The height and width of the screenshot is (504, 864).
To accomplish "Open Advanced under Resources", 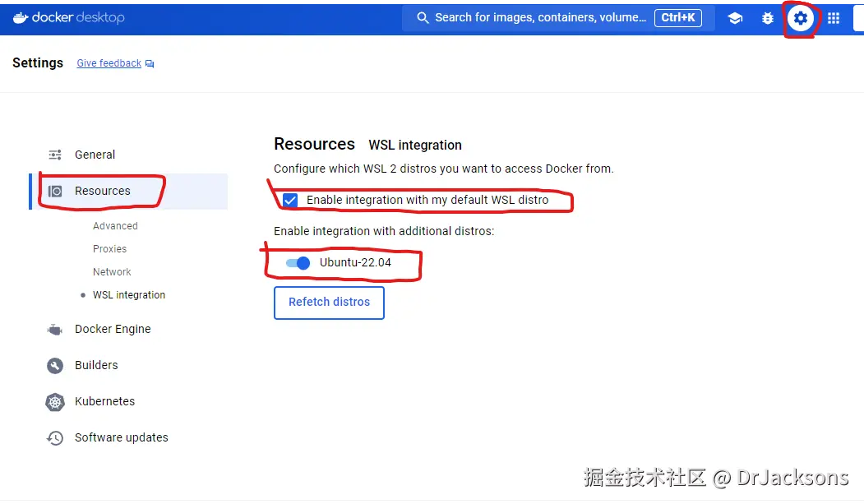I will (x=115, y=226).
